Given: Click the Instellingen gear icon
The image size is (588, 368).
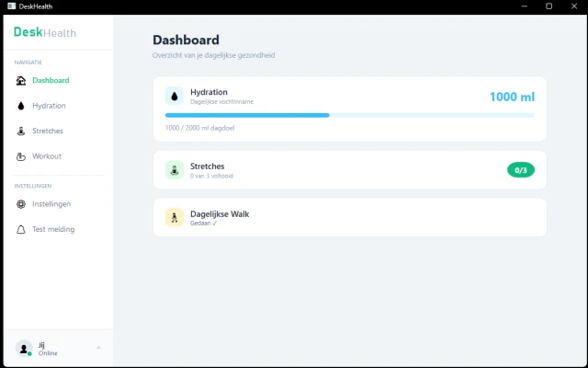Looking at the screenshot, I should (x=21, y=204).
